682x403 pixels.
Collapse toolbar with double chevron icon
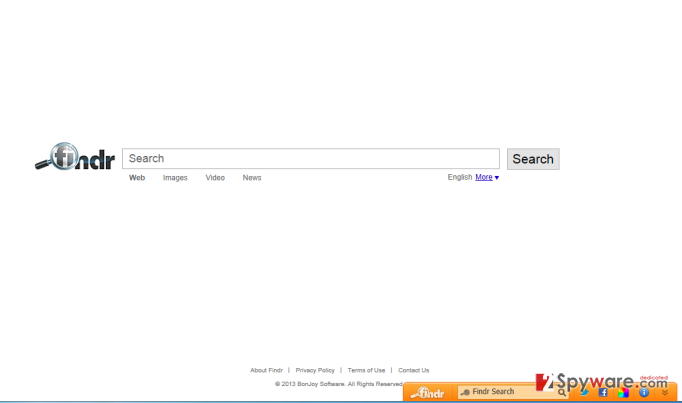pyautogui.click(x=665, y=393)
